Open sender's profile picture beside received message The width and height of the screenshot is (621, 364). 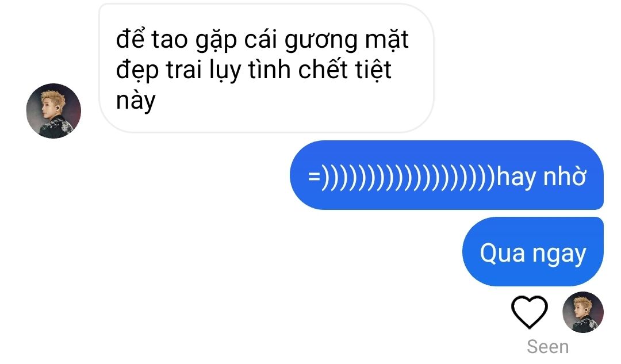[53, 111]
